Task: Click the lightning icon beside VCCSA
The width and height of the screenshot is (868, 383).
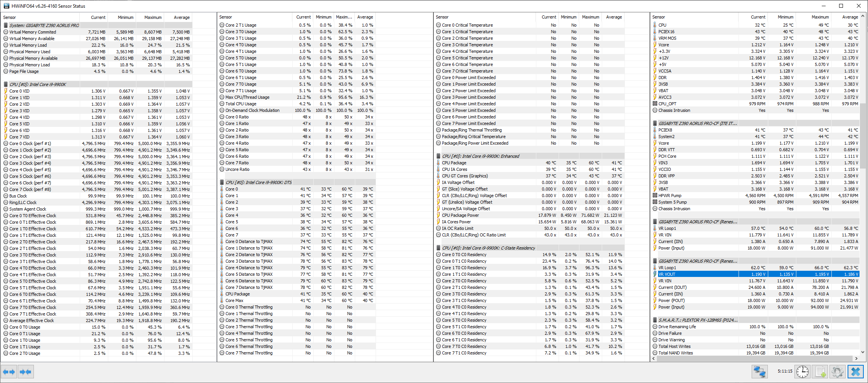Action: click(655, 71)
